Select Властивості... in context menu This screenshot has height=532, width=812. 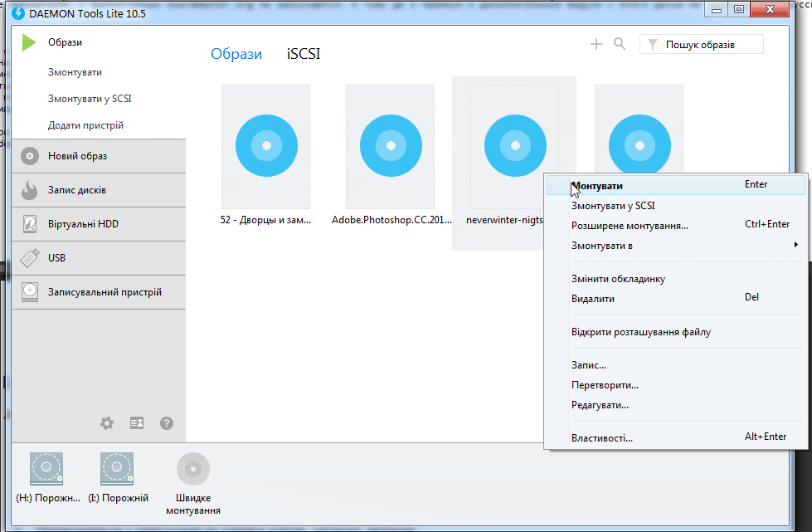[602, 437]
